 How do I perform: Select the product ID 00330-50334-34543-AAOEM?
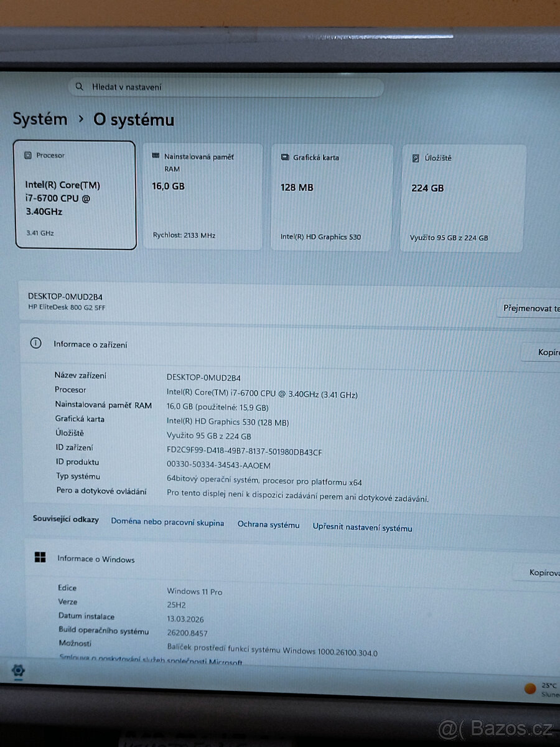[218, 465]
